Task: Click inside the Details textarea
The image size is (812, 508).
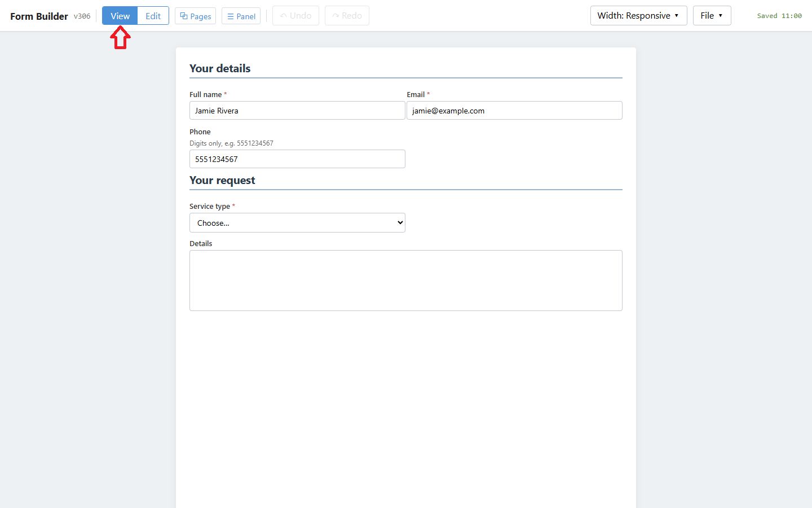Action: coord(406,281)
